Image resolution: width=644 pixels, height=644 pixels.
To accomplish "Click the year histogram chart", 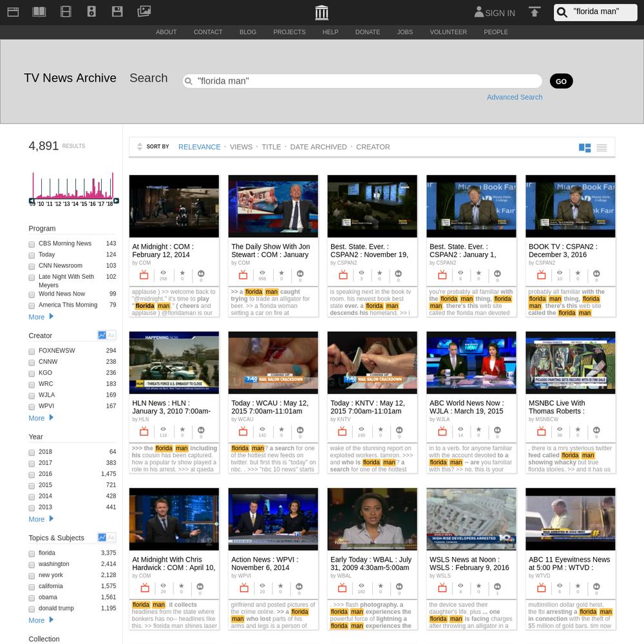I will [73, 185].
